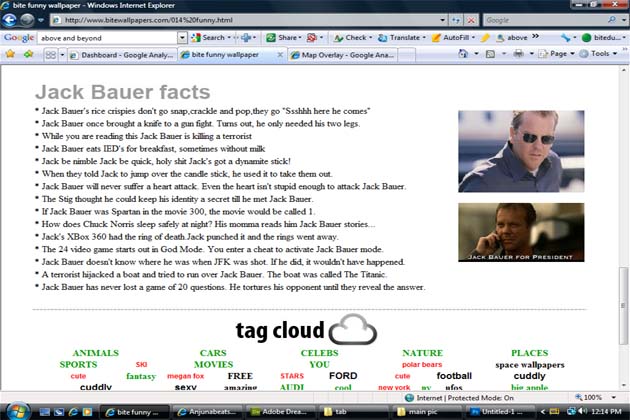The height and width of the screenshot is (420, 630).
Task: Switch to Dashboard - Google Analytics tab
Action: point(118,54)
